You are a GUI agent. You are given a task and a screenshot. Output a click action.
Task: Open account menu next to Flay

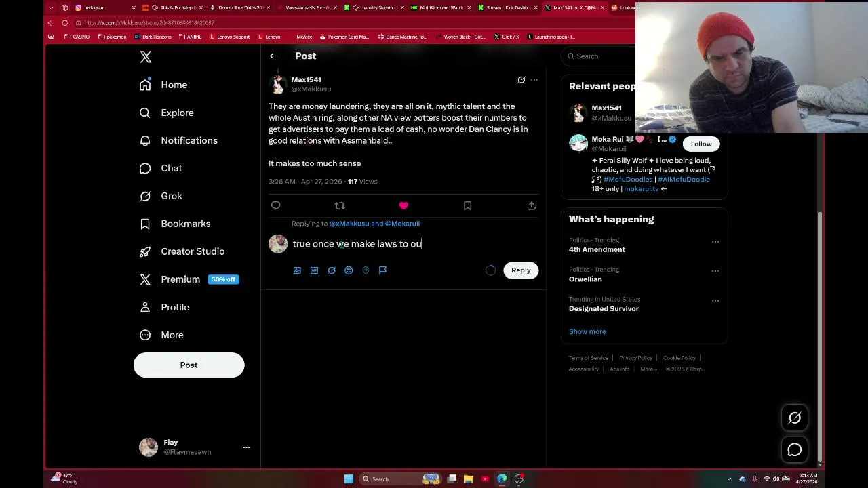point(246,447)
